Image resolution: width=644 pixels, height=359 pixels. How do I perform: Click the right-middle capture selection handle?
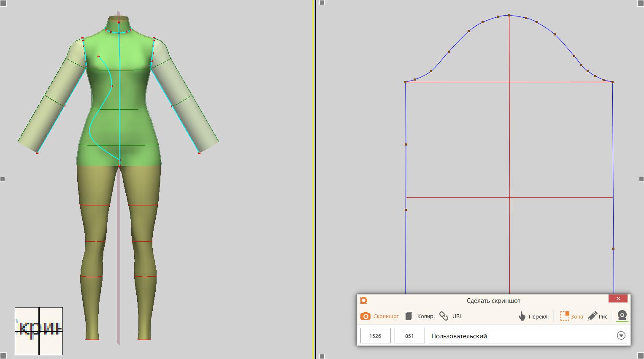click(x=641, y=179)
